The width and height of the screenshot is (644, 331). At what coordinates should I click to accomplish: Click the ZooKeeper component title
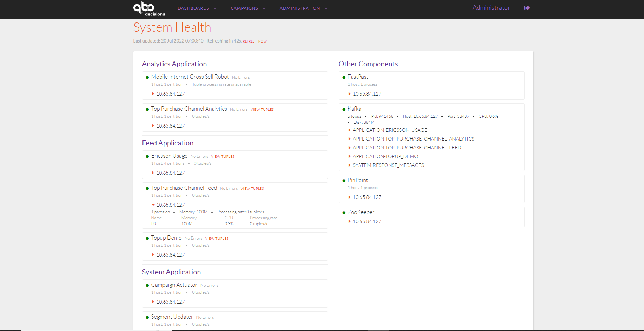coord(361,212)
